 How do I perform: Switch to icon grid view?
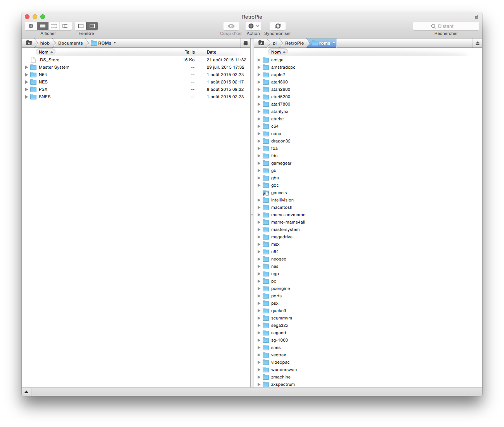31,26
